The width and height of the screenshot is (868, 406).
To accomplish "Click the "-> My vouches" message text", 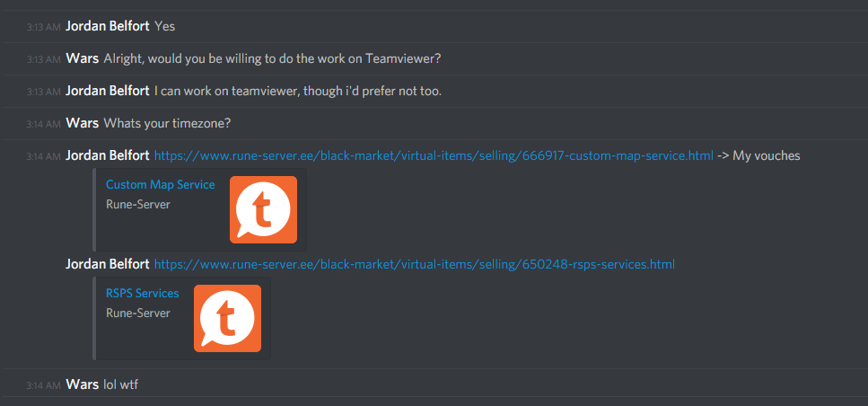I will point(759,156).
